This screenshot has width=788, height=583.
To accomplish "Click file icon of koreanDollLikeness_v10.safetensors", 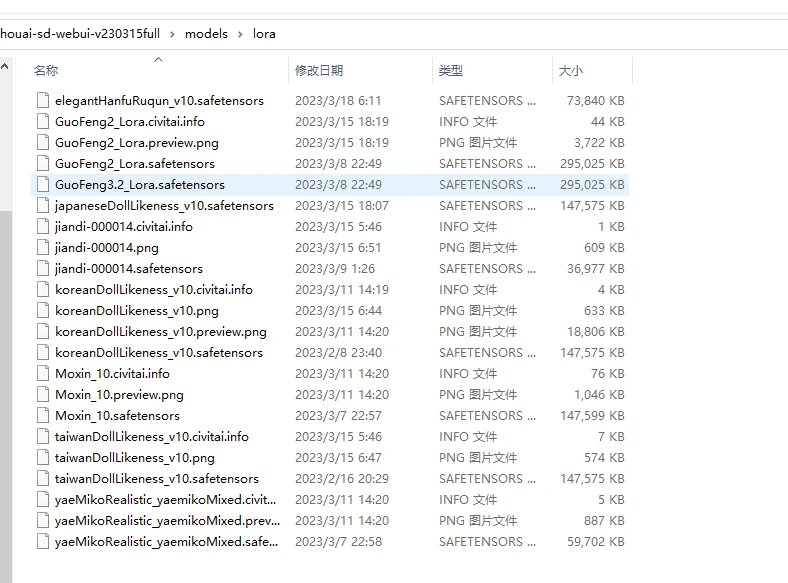I will pos(43,353).
